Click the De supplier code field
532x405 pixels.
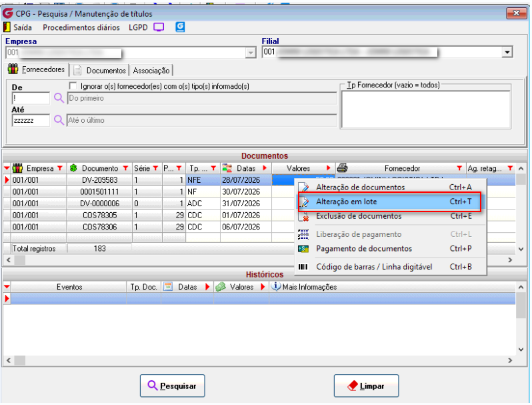pyautogui.click(x=31, y=99)
